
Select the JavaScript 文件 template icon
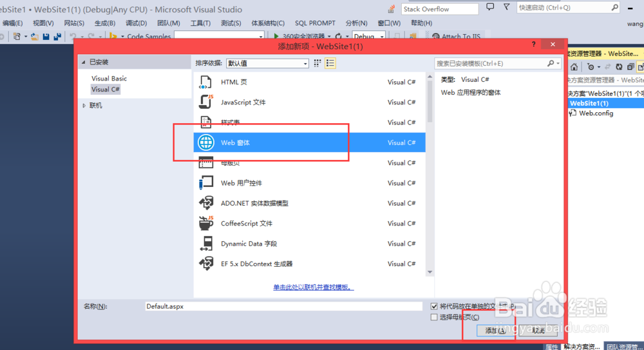pos(205,102)
